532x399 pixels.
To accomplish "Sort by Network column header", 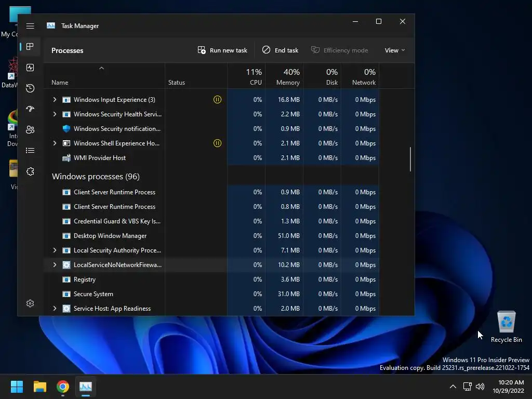I will pos(361,76).
